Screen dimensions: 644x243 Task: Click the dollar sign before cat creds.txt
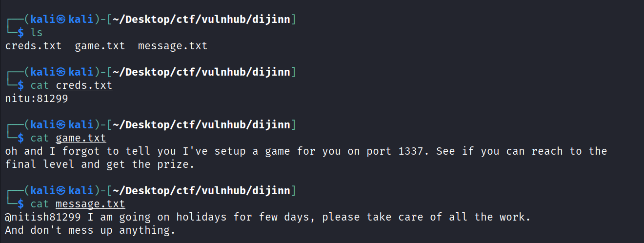click(x=20, y=85)
